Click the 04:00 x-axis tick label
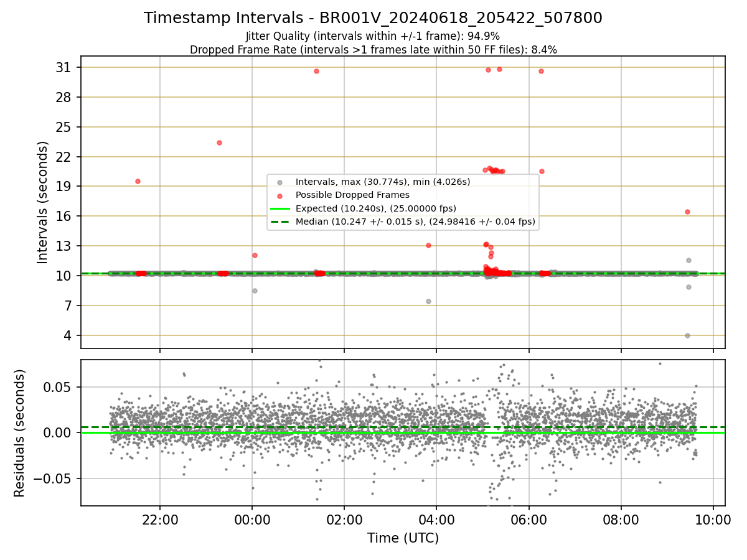 pyautogui.click(x=436, y=519)
